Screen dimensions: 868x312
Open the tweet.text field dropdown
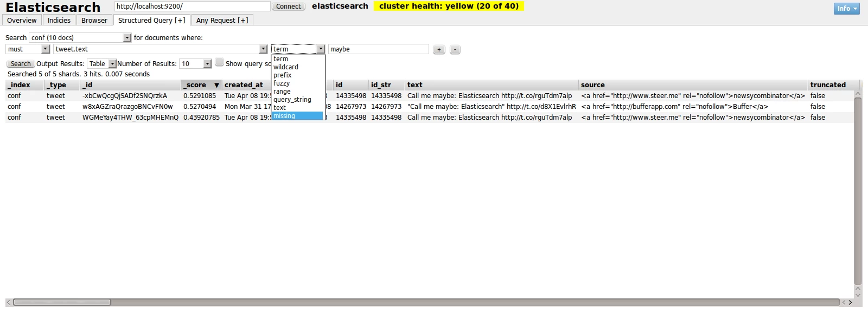[x=161, y=49]
